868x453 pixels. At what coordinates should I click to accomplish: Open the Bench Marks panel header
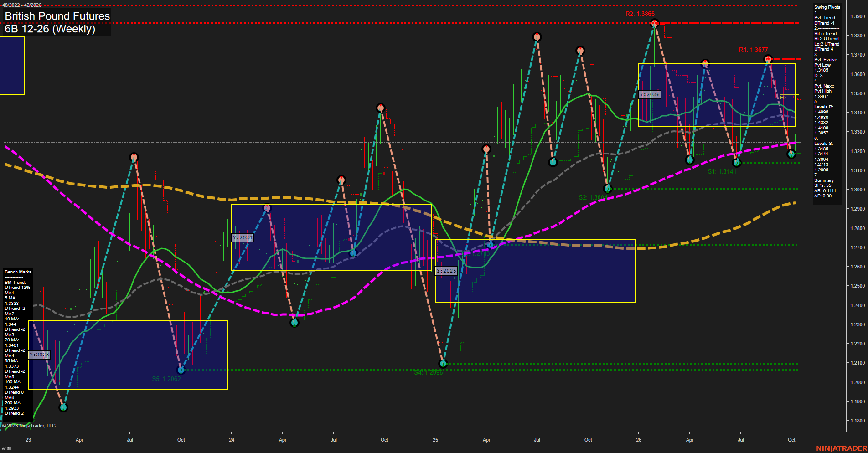click(18, 272)
